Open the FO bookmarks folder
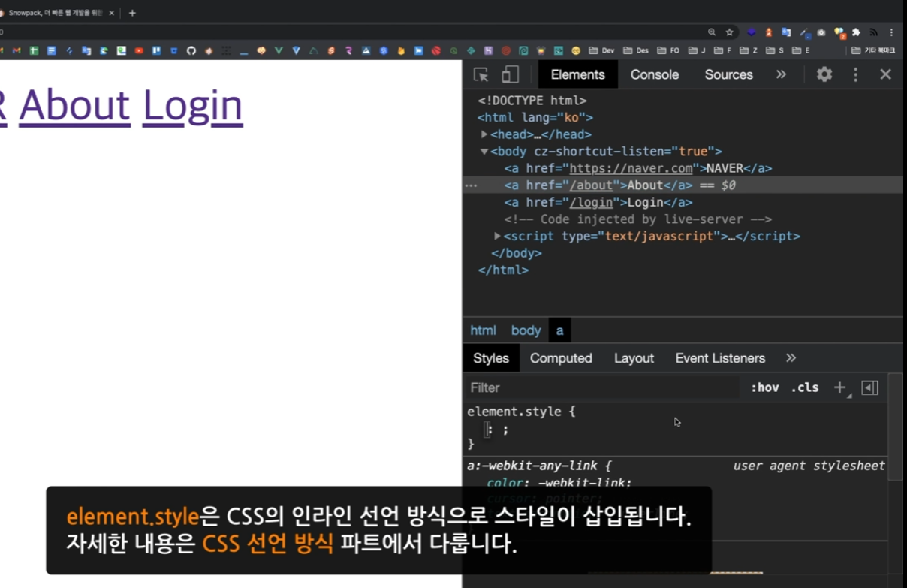The image size is (907, 588). pyautogui.click(x=668, y=50)
